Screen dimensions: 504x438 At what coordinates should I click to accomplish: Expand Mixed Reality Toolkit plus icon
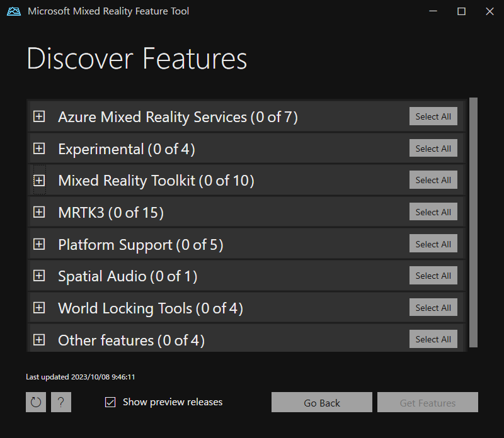tap(39, 181)
